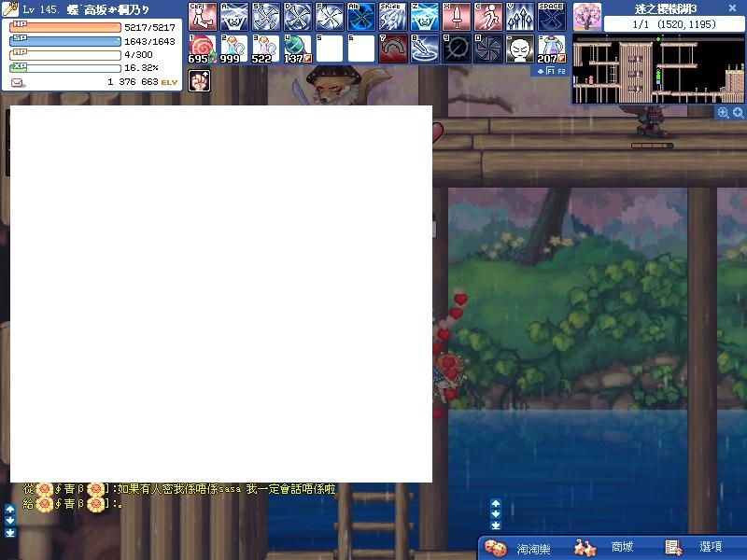Image resolution: width=747 pixels, height=560 pixels.
Task: Click the down arrow of the right chat panel
Action: [x=496, y=514]
